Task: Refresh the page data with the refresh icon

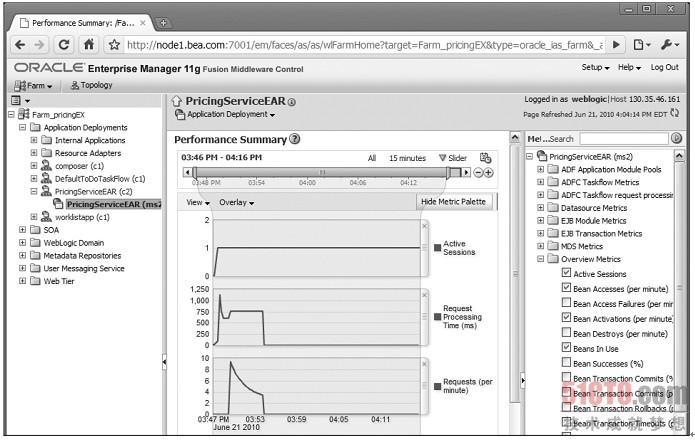Action: [x=675, y=113]
